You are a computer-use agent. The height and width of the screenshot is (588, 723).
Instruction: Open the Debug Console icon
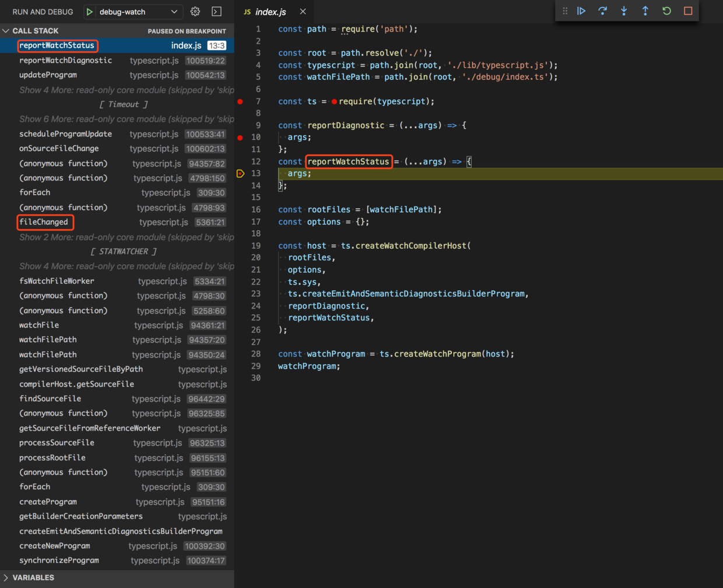[216, 12]
